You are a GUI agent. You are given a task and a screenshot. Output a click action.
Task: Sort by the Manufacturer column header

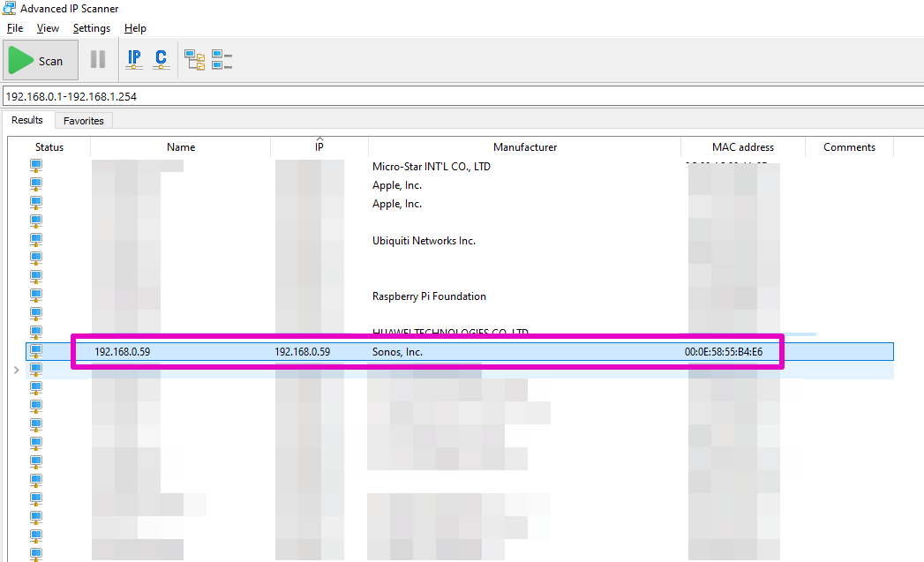pos(525,147)
